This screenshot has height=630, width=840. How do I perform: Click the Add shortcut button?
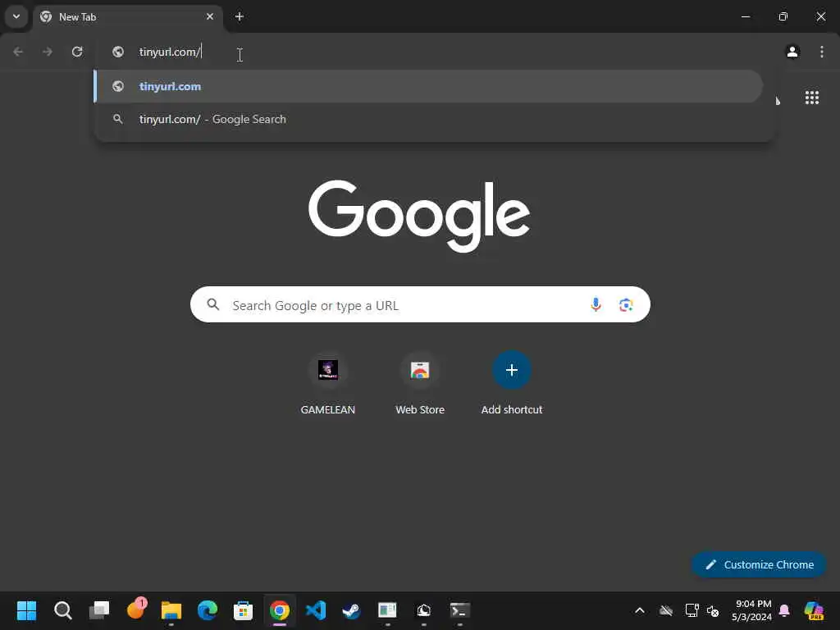point(512,384)
